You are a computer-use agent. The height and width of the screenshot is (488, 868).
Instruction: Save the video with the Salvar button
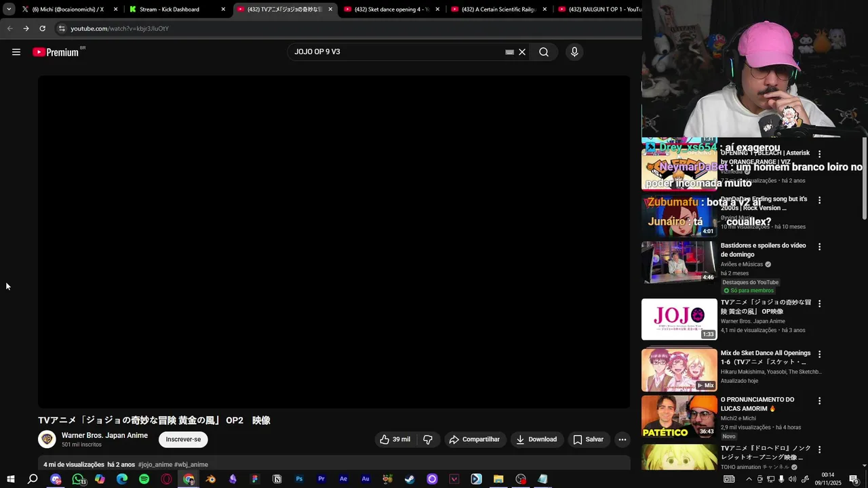588,439
